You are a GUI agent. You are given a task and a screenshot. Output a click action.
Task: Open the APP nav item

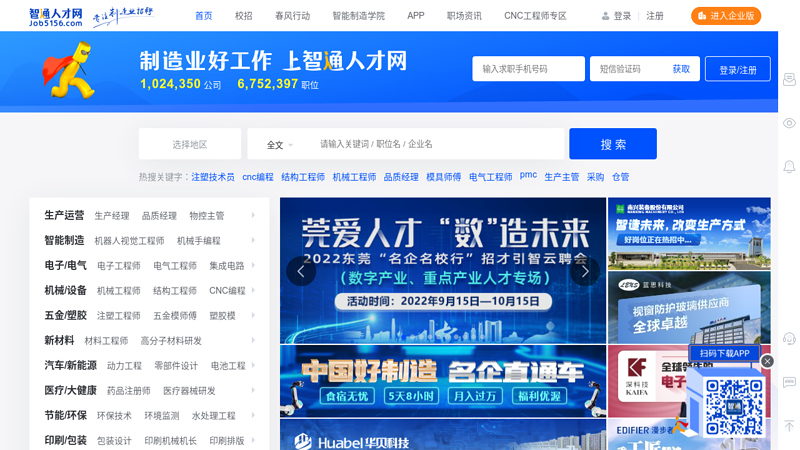pyautogui.click(x=416, y=16)
